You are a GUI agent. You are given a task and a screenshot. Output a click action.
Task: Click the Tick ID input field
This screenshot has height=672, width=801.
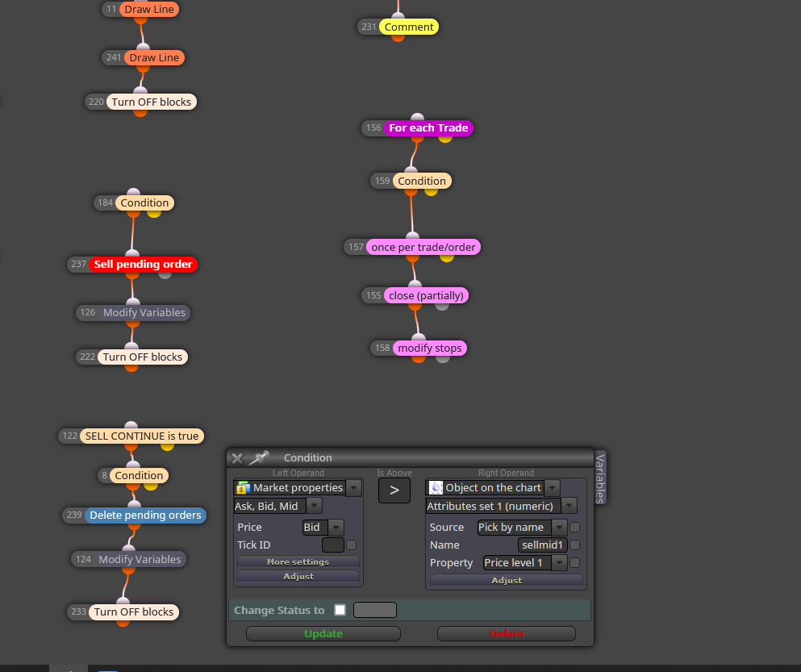[x=333, y=545]
